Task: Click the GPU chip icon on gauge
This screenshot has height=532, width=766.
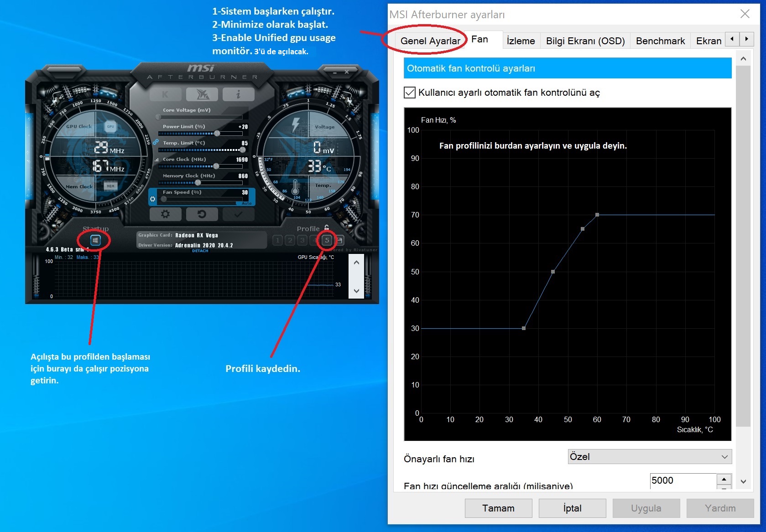Action: click(x=110, y=126)
